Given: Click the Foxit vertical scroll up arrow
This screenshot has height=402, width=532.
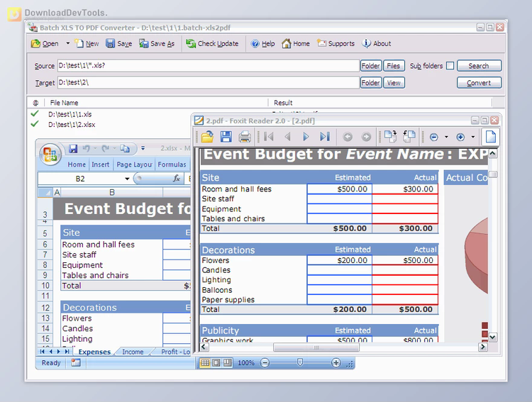Looking at the screenshot, I should coord(493,154).
